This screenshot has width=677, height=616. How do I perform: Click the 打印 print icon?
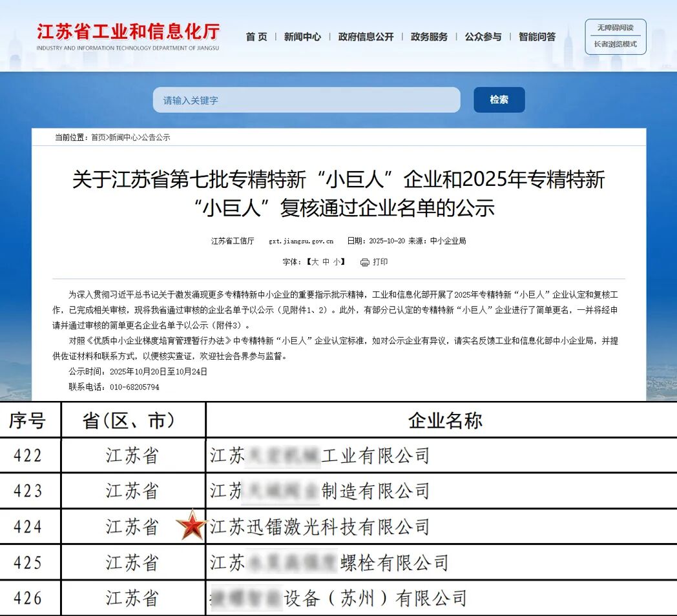(x=364, y=262)
